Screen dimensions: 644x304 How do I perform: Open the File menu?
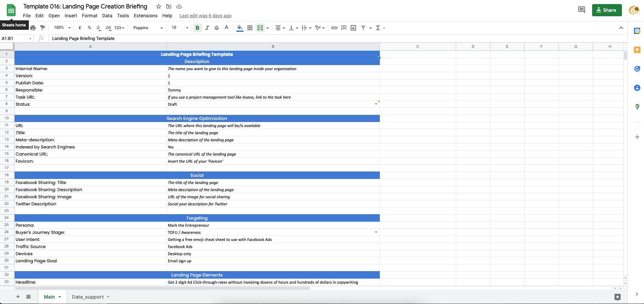coord(27,16)
